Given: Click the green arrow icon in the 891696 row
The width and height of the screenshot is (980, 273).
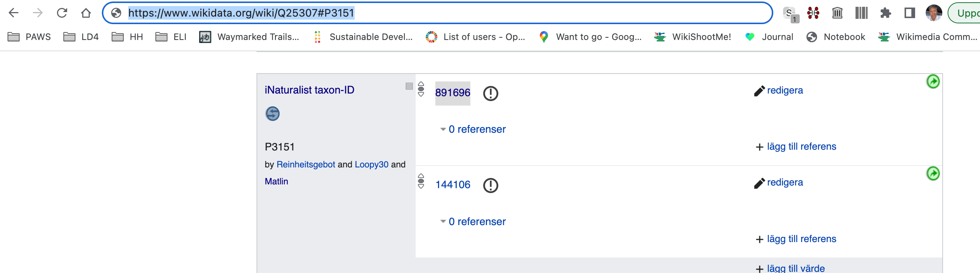Looking at the screenshot, I should (932, 81).
